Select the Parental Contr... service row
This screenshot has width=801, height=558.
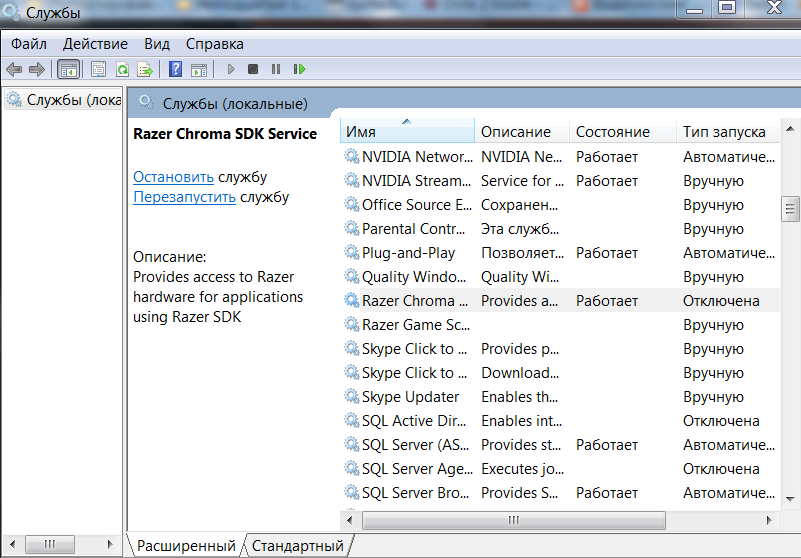(560, 228)
